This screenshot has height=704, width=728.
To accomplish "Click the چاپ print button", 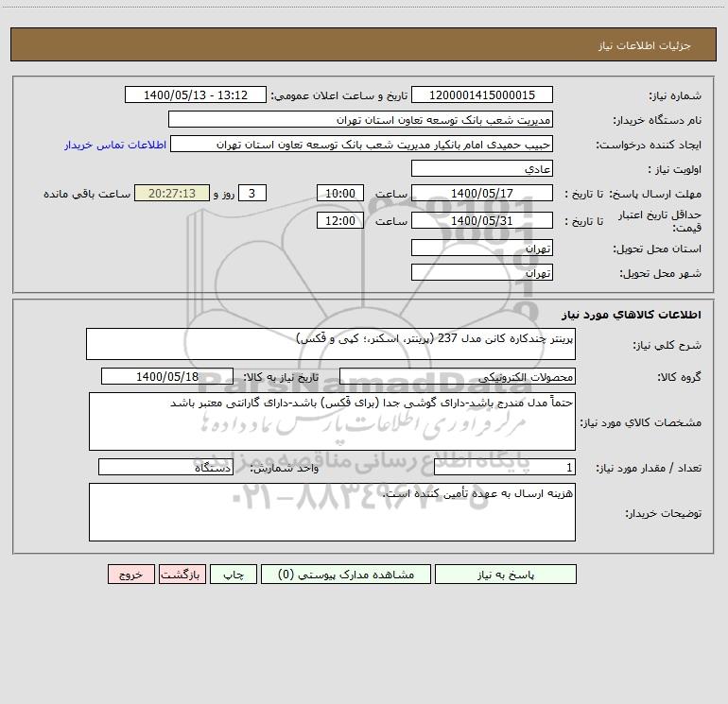I will coord(234,575).
